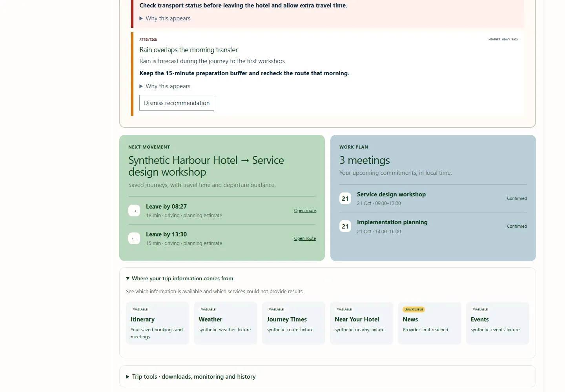The width and height of the screenshot is (565, 392).
Task: Click Provider limit reached text
Action: 425,330
